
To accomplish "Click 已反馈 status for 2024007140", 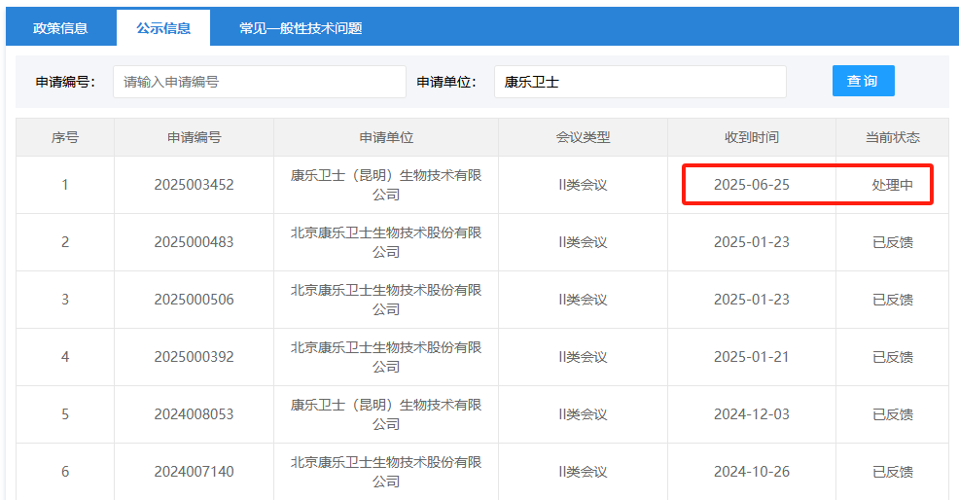I will pos(892,472).
